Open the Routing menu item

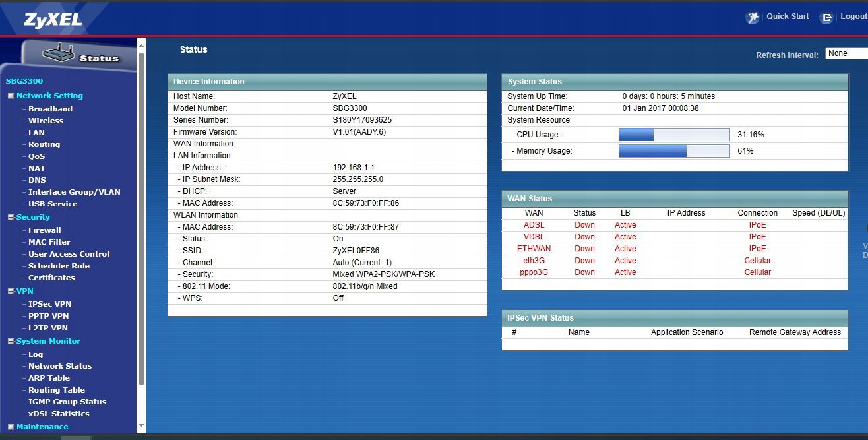[x=44, y=144]
